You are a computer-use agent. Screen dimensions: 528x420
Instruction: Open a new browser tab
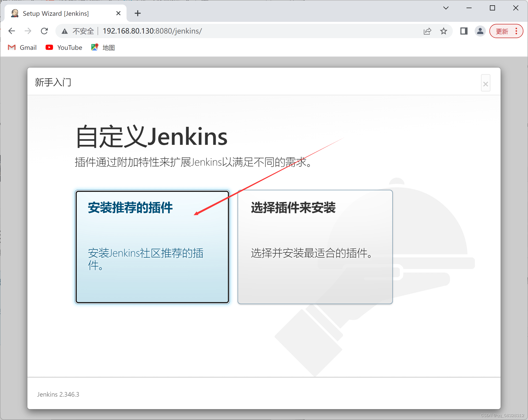click(x=138, y=13)
